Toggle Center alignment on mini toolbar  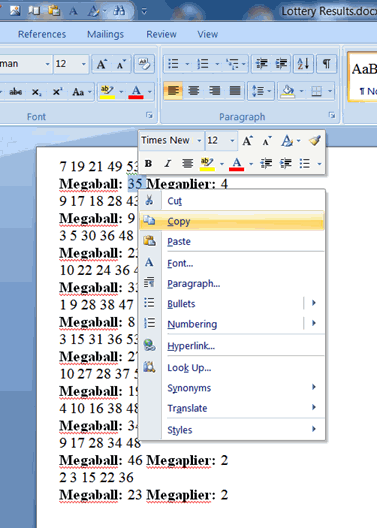[187, 164]
